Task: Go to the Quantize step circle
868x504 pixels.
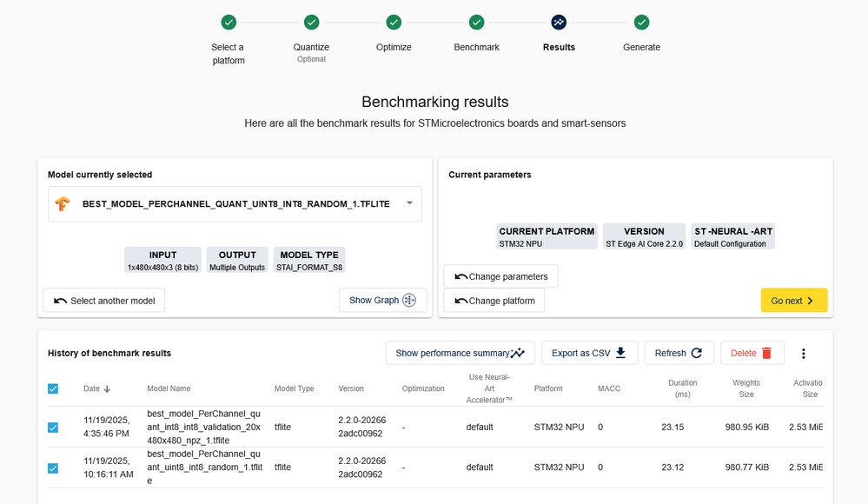Action: (311, 23)
